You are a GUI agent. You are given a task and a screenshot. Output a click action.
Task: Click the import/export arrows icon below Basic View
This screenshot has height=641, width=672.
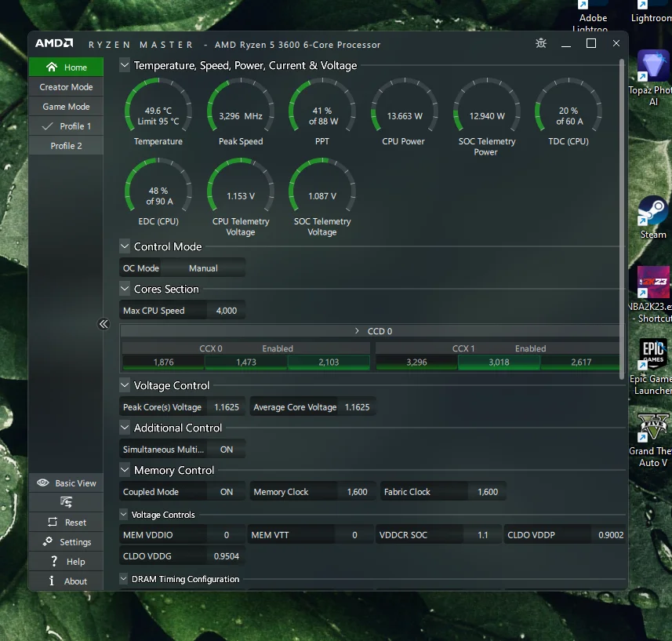click(x=66, y=502)
